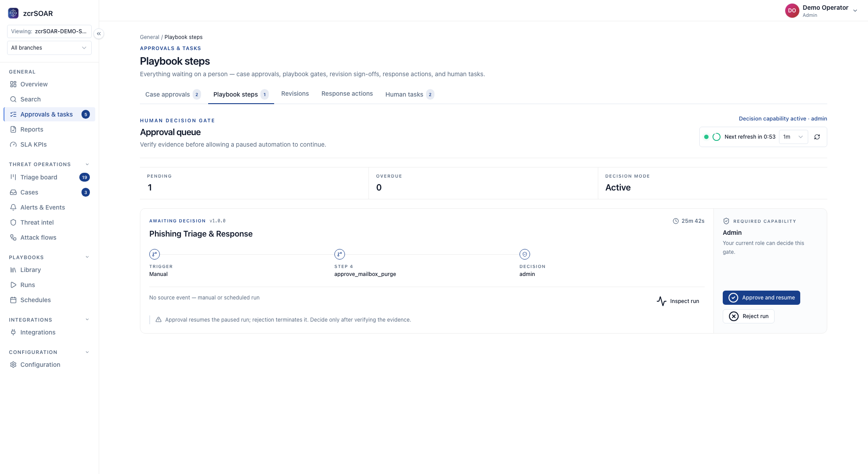
Task: Open Configuration settings
Action: coord(49,365)
